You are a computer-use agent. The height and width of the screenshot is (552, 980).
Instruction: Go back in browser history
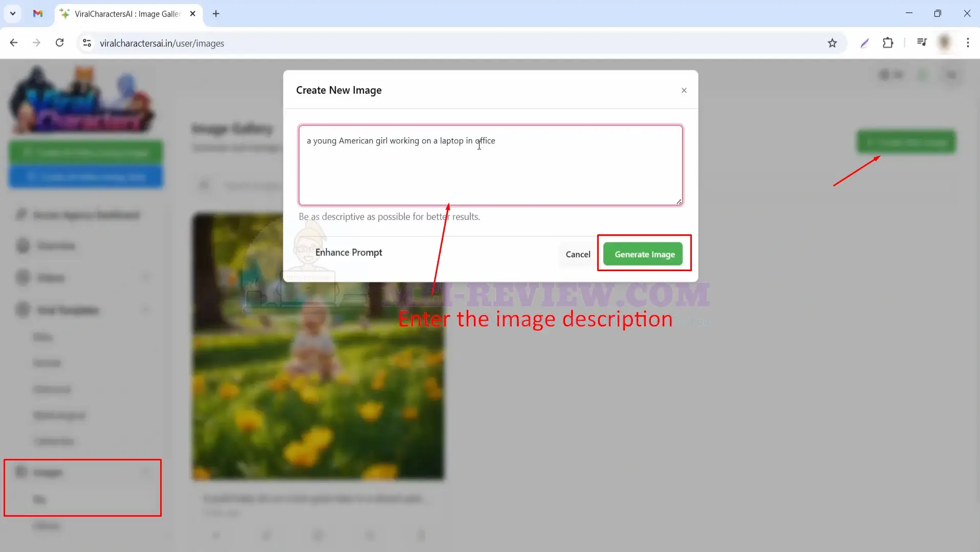click(14, 43)
